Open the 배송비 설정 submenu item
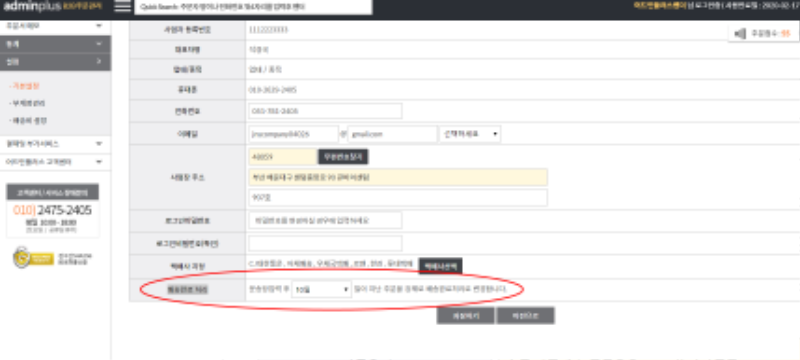 coord(29,121)
